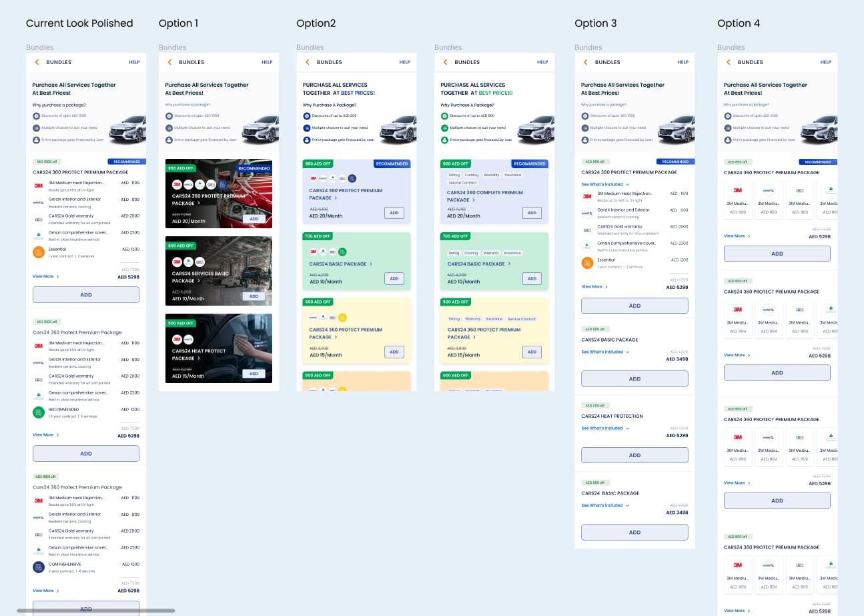Click orange Essential icon in Current Look Polished
Screen dimensions: 864x616
pos(39,252)
